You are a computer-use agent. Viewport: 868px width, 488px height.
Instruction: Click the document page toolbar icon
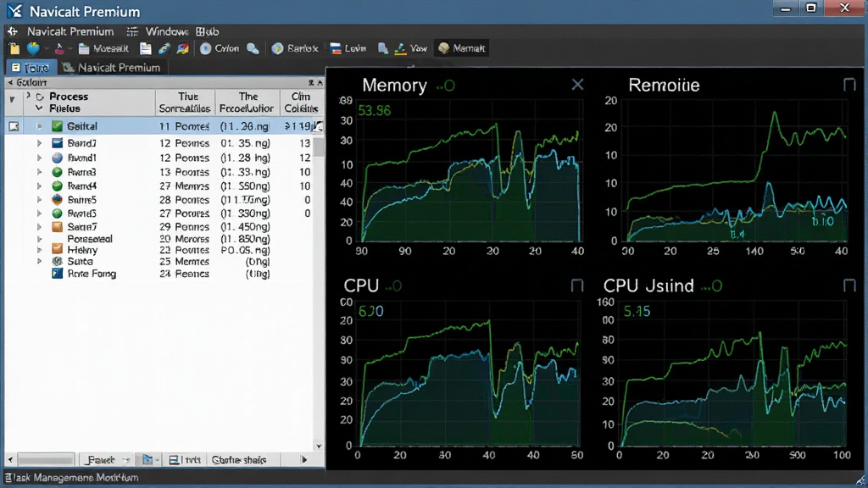click(x=146, y=48)
